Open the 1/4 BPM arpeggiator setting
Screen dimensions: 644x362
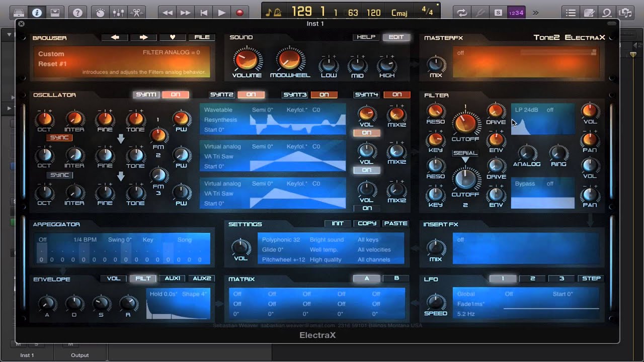point(85,240)
